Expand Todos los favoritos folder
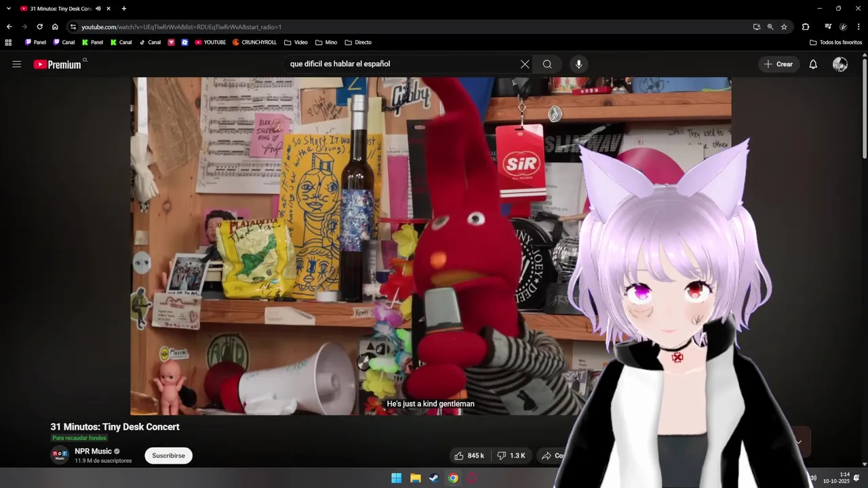The height and width of the screenshot is (488, 868). pyautogui.click(x=836, y=42)
